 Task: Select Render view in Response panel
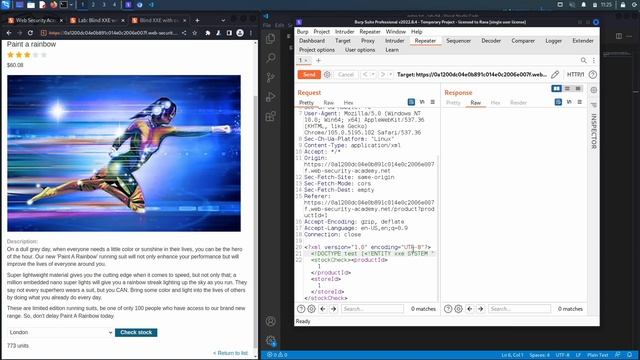click(x=518, y=102)
